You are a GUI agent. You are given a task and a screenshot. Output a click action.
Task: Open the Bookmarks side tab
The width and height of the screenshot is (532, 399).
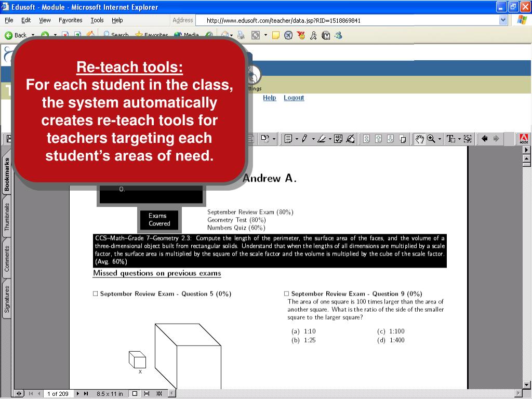pos(6,174)
